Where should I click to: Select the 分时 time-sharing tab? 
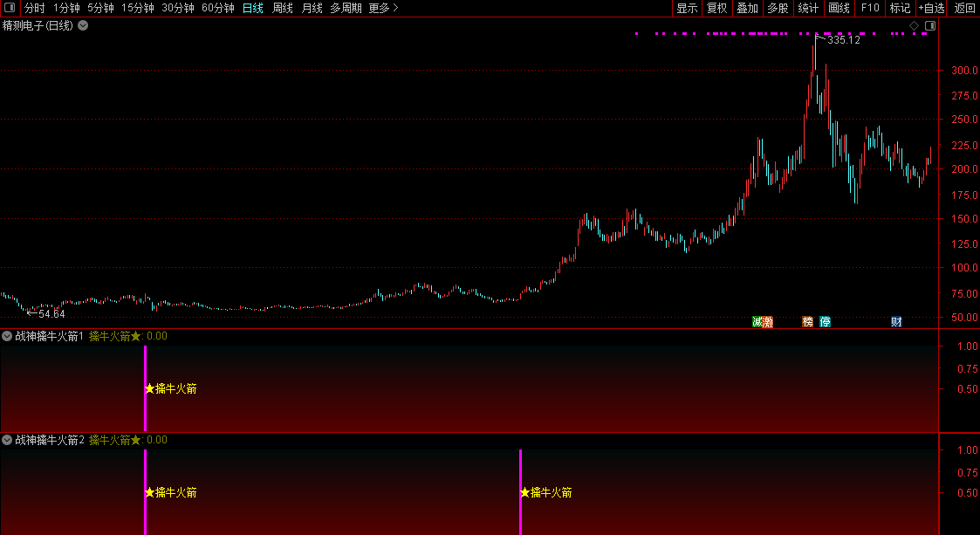pyautogui.click(x=34, y=8)
